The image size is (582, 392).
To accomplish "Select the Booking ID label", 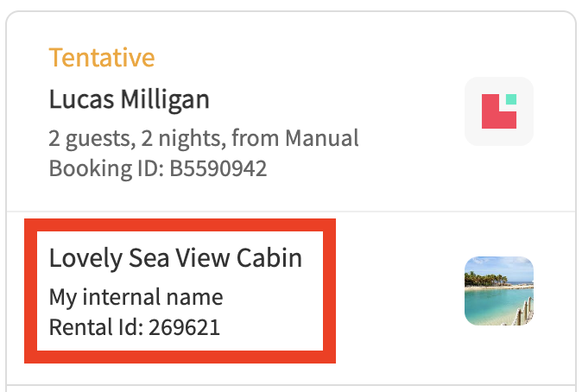I will [x=92, y=168].
